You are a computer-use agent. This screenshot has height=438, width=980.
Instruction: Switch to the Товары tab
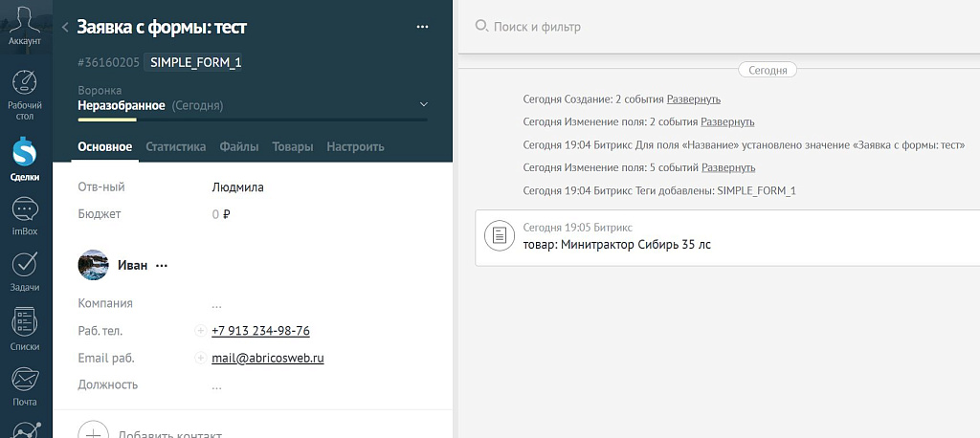(292, 147)
